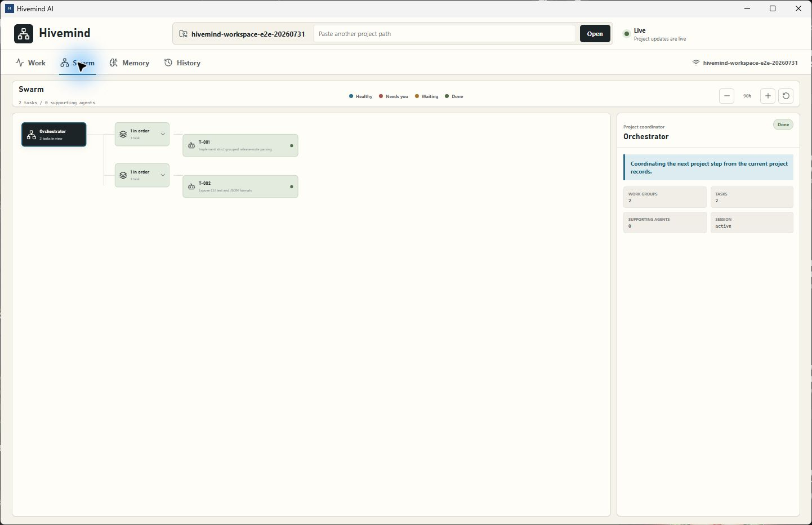Click the Orchestrator title in the right panel

pyautogui.click(x=646, y=136)
